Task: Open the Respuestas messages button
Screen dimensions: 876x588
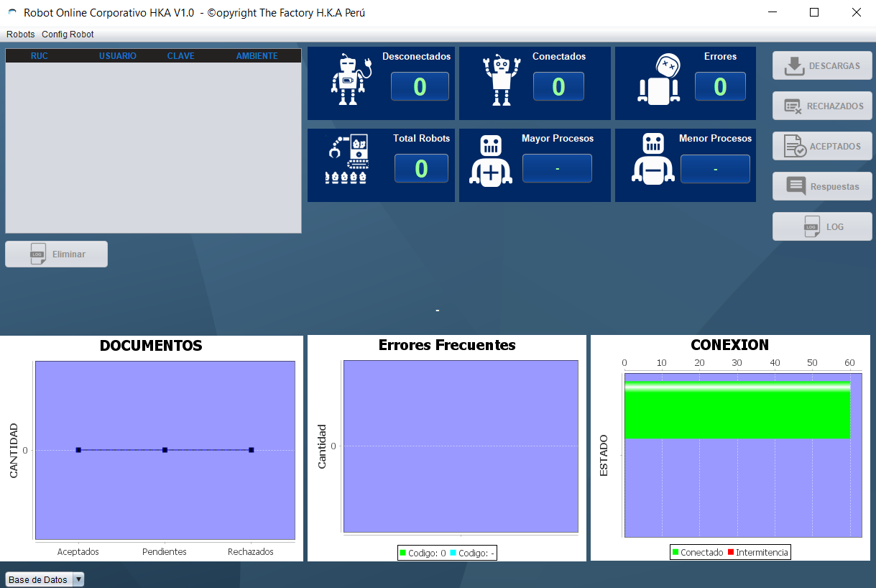Action: point(822,186)
